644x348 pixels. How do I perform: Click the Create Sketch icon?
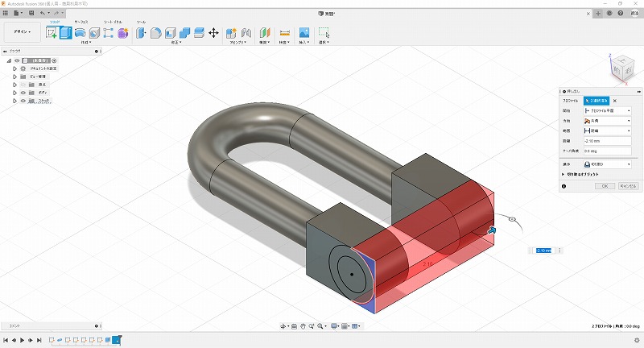[52, 33]
